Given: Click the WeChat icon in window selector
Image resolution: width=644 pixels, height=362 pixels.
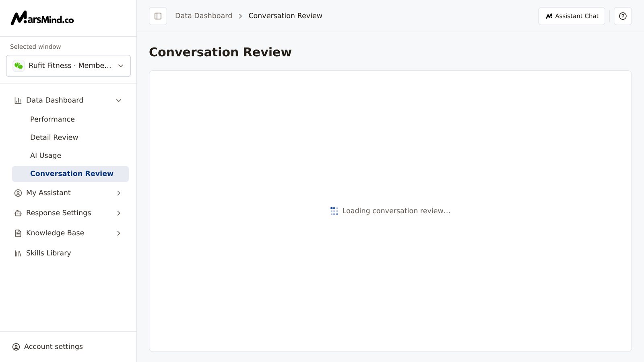Looking at the screenshot, I should [x=19, y=66].
